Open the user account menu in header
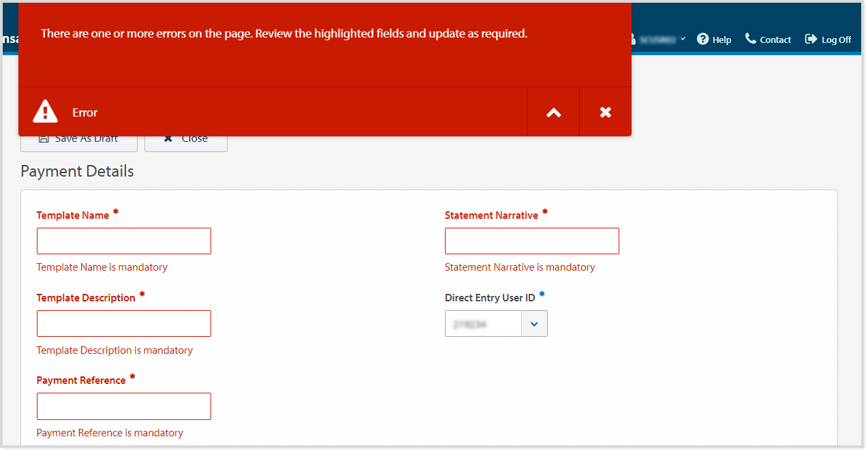 coord(658,40)
